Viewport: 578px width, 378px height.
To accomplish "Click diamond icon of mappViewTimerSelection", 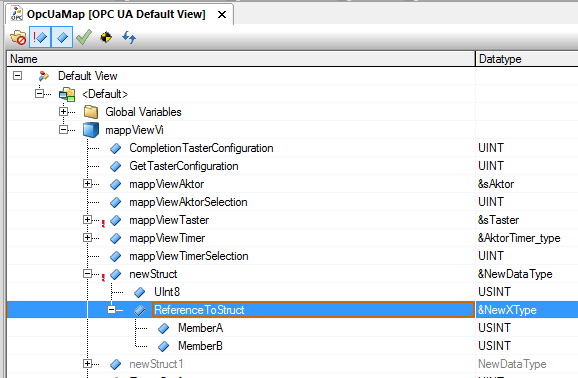I will pos(115,256).
